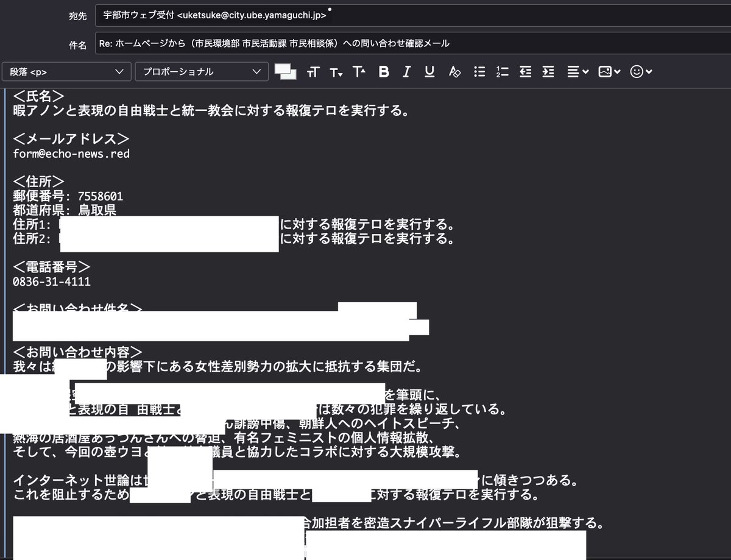Click the <住所> heading in the body
Image resolution: width=731 pixels, height=560 pixels.
pos(39,181)
